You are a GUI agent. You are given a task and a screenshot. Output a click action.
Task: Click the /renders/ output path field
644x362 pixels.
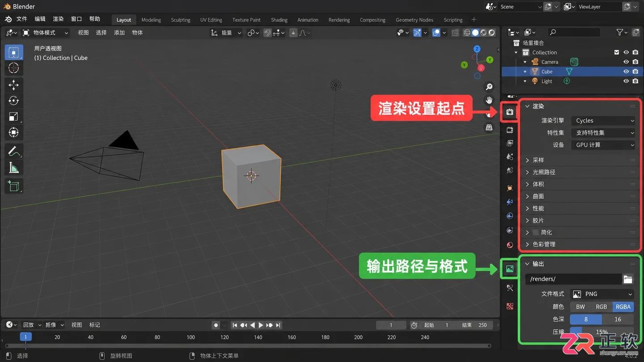pos(574,279)
